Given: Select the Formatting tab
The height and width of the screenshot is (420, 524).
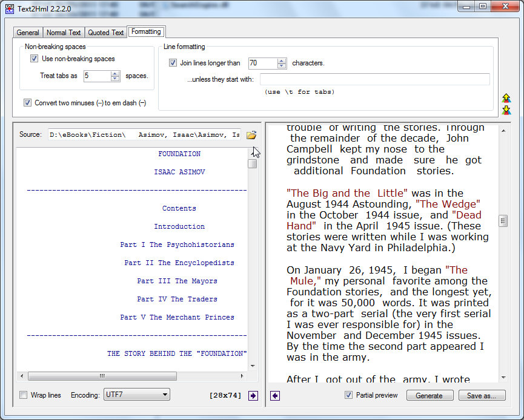Looking at the screenshot, I should point(146,31).
